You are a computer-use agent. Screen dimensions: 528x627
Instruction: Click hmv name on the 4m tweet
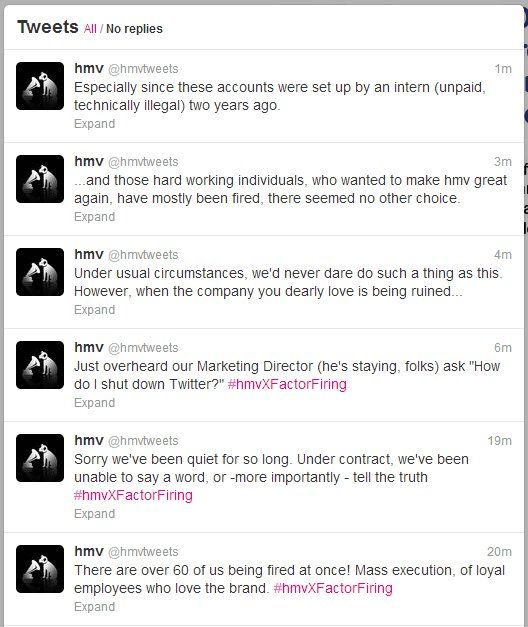click(89, 254)
